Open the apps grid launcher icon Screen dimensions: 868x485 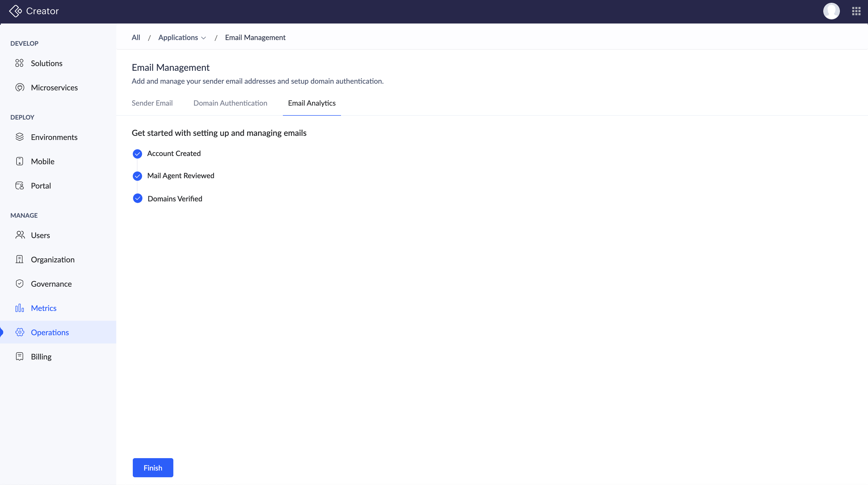(856, 11)
